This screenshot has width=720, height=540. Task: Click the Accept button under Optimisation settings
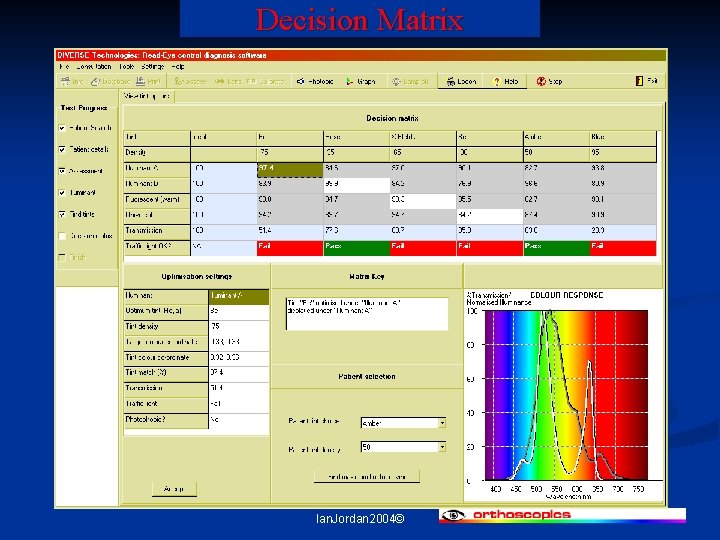pyautogui.click(x=174, y=489)
